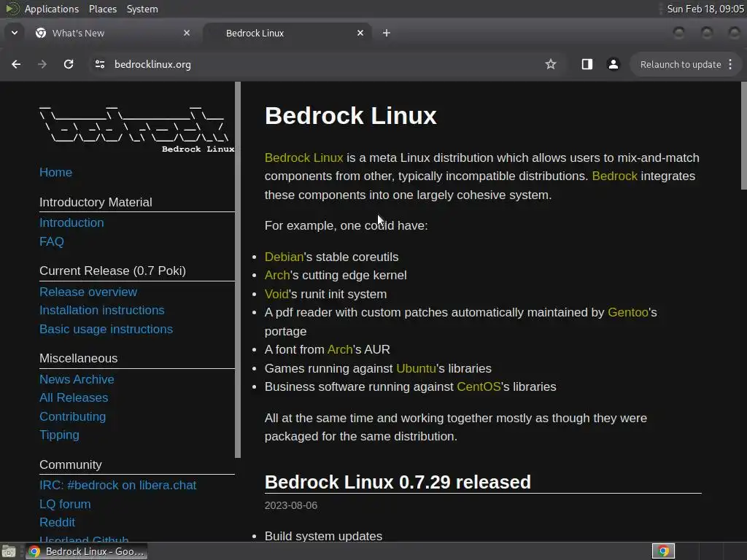Reload the Bedrock Linux page
This screenshot has height=560, width=747.
(69, 64)
